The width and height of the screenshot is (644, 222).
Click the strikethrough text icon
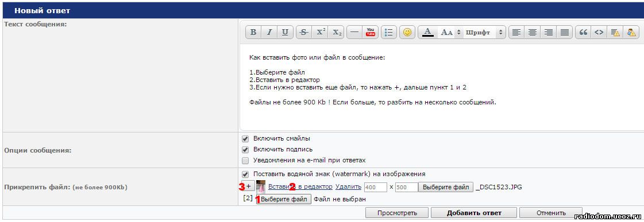[x=303, y=33]
